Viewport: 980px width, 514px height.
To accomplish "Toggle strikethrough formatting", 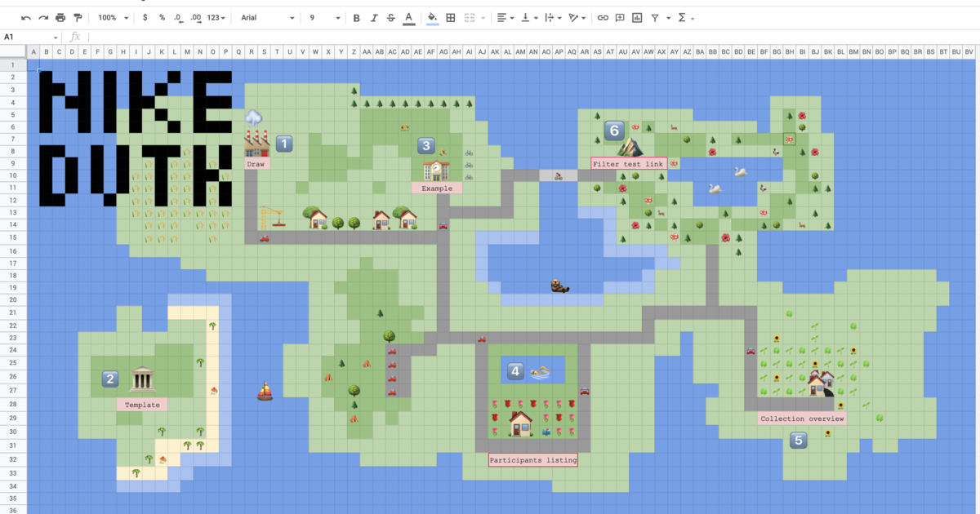I will tap(390, 17).
